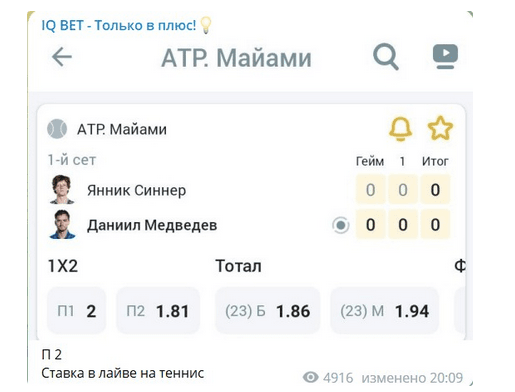Click Даниил Медведев's player photo
Screen dimensions: 515x392
click(x=62, y=224)
